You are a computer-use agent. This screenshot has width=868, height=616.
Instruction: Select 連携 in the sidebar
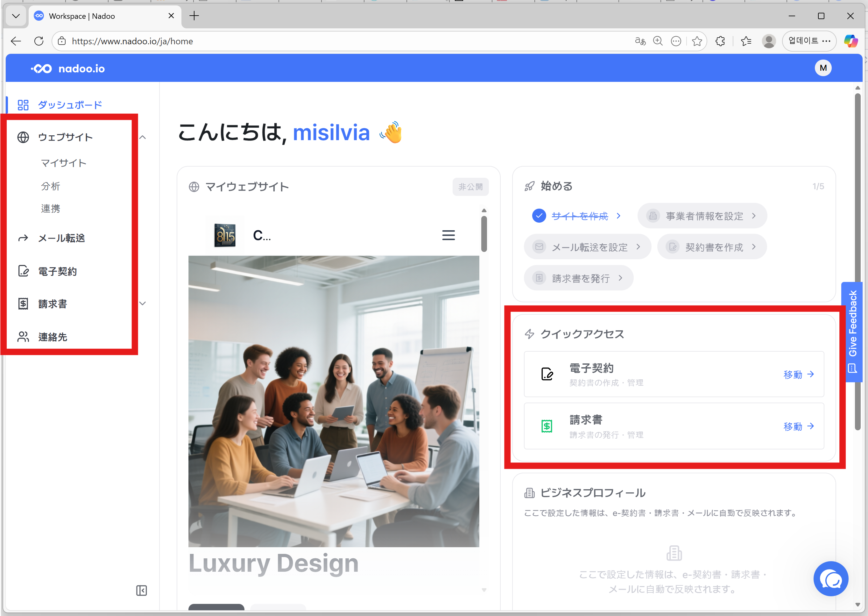click(x=50, y=209)
